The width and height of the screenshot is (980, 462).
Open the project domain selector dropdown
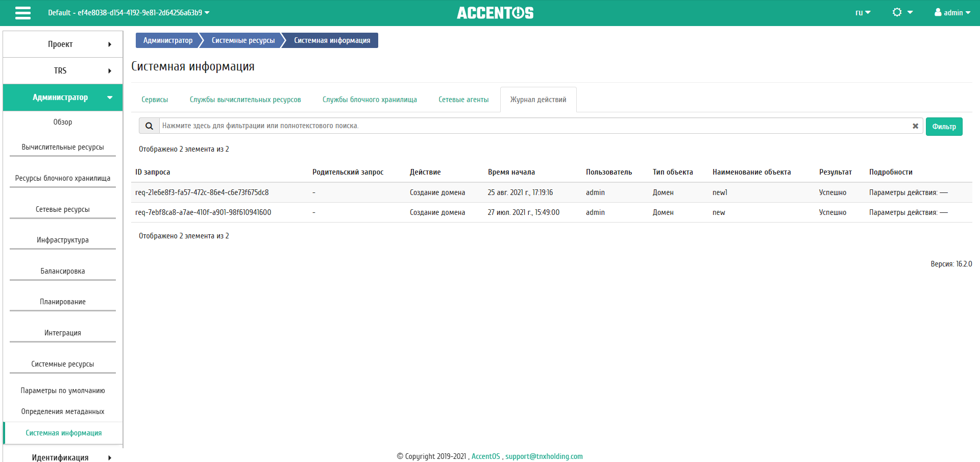click(x=129, y=13)
